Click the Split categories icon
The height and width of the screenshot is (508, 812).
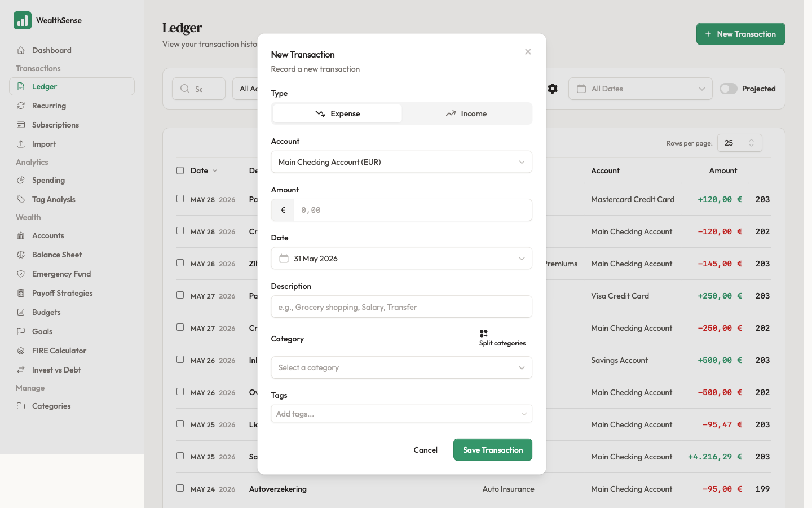click(x=484, y=334)
